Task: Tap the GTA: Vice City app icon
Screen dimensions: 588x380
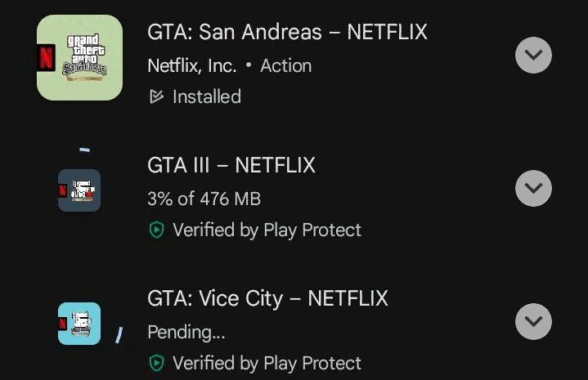Action: click(x=79, y=324)
